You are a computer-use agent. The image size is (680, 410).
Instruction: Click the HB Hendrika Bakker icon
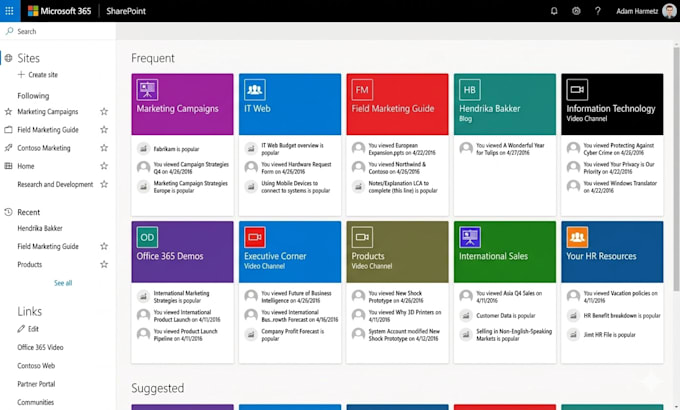coord(470,90)
